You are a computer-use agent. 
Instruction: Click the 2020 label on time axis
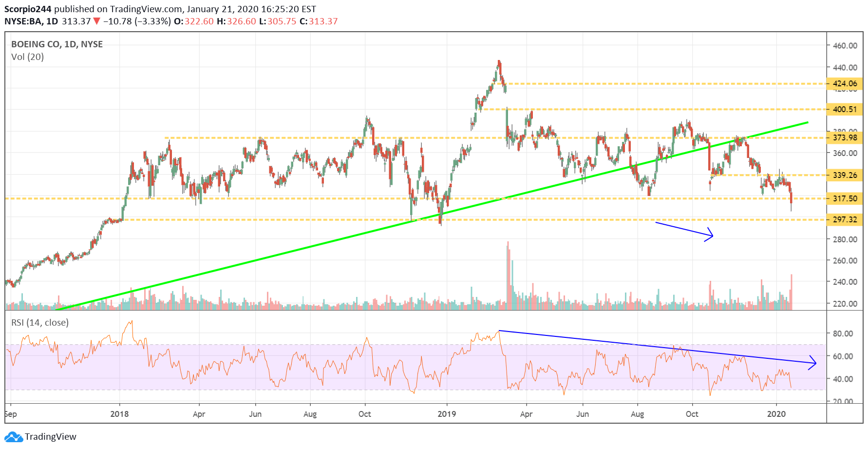click(x=776, y=414)
